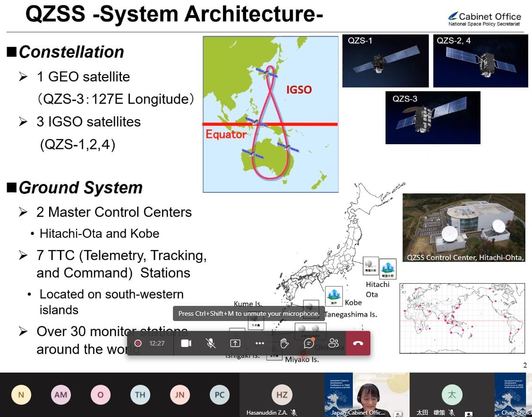Select participant avatar O
The width and height of the screenshot is (532, 417).
coord(101,395)
